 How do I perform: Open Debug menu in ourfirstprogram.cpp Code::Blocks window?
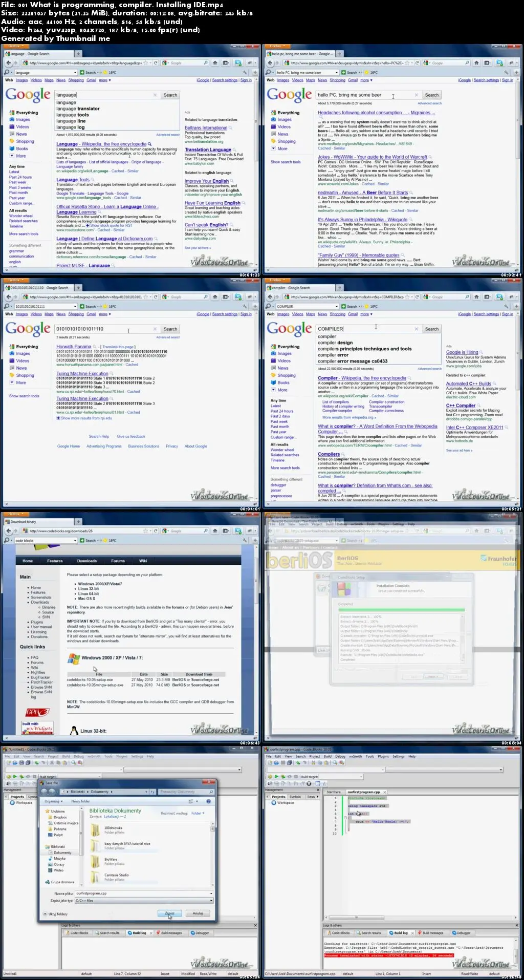[340, 756]
